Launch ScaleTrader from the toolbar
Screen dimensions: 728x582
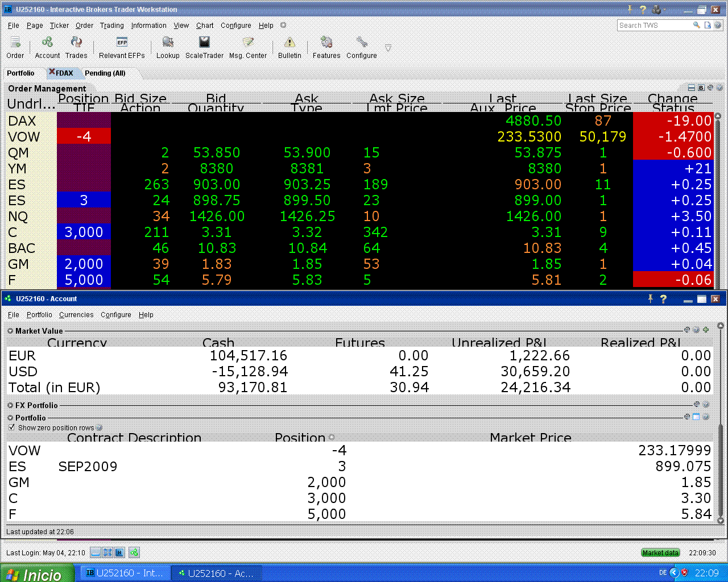pos(204,43)
